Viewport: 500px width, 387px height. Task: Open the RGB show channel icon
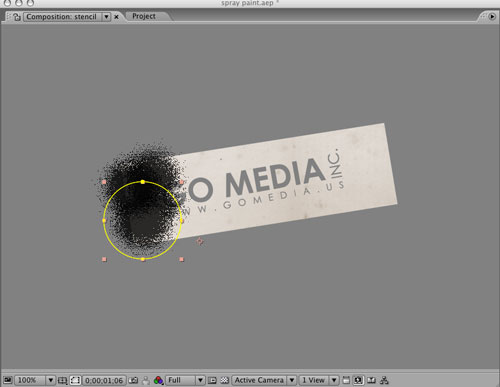click(x=159, y=380)
